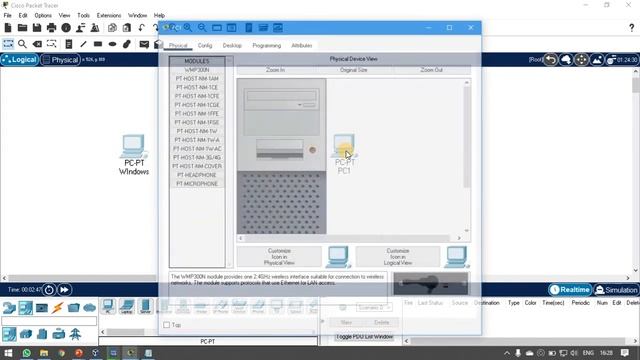Open the Config tab in PC1 window

tap(205, 45)
